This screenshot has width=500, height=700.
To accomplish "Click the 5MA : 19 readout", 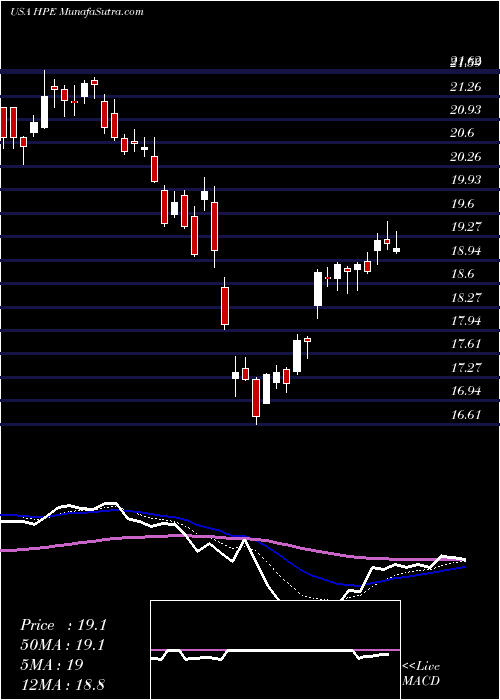I will coord(51,665).
